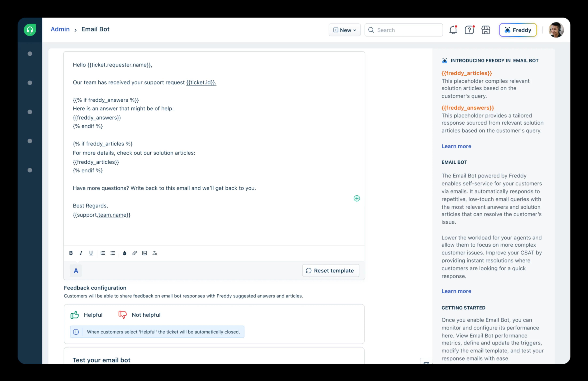588x381 pixels.
Task: Click the GETTING STARTED heading
Action: [x=463, y=308]
